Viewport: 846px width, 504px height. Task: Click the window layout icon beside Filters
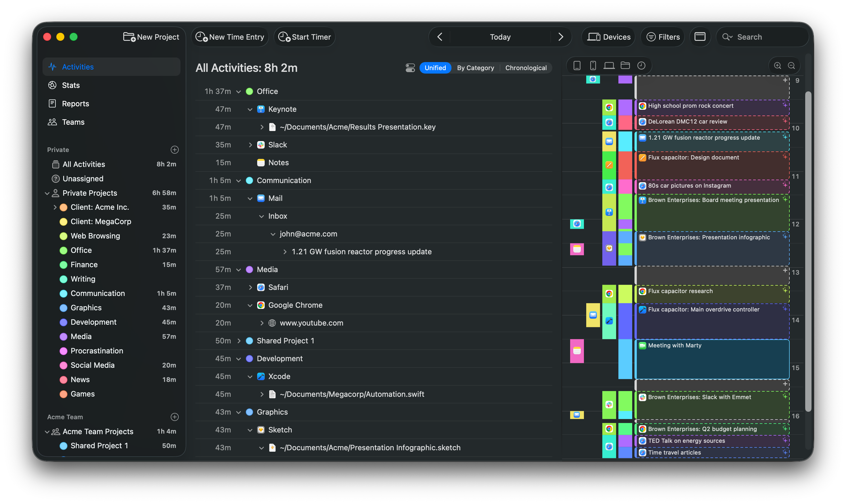click(700, 37)
